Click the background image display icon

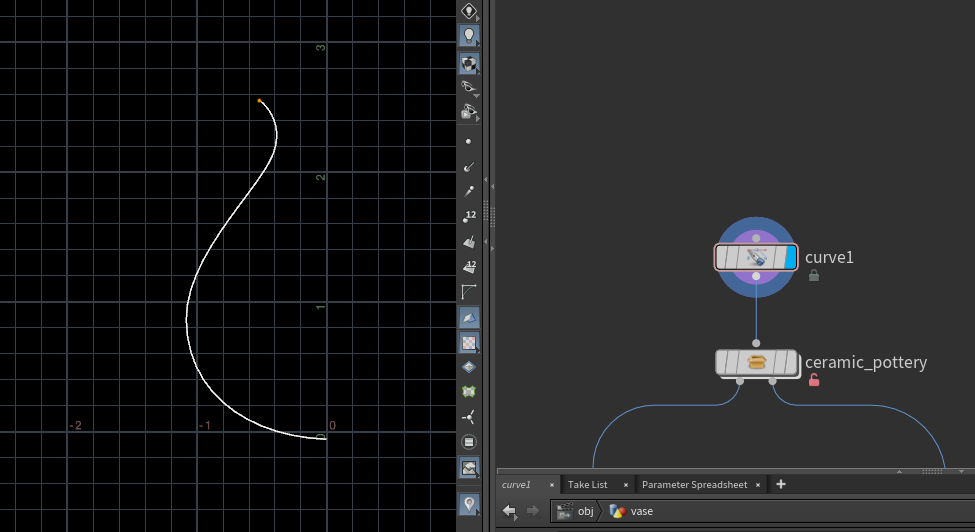point(468,467)
